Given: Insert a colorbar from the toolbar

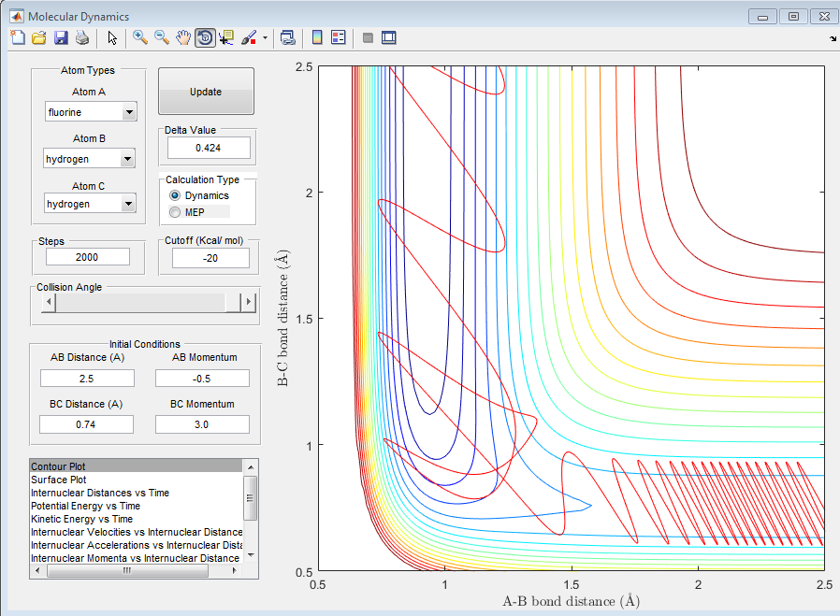Looking at the screenshot, I should pyautogui.click(x=316, y=37).
